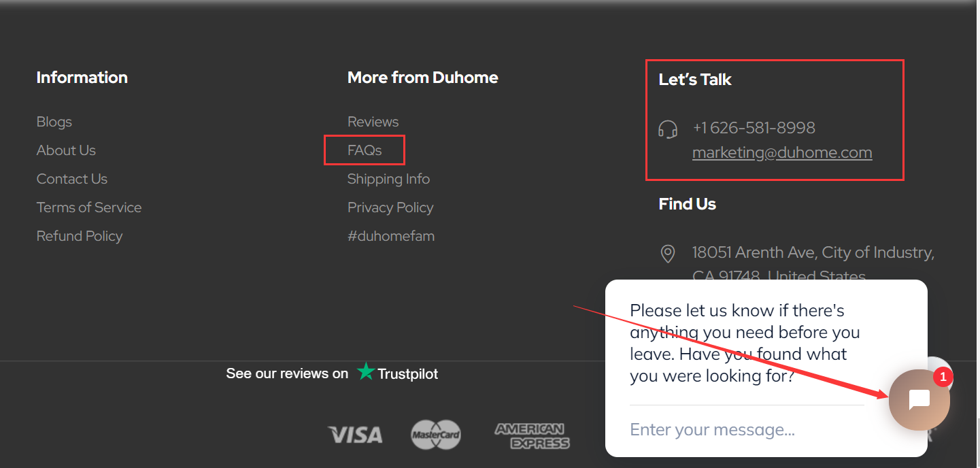Open the Privacy Policy link

click(390, 207)
